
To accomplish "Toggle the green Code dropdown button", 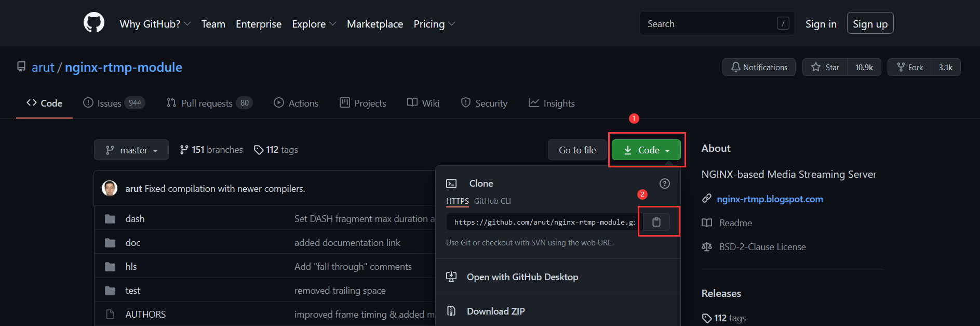I will pyautogui.click(x=646, y=150).
